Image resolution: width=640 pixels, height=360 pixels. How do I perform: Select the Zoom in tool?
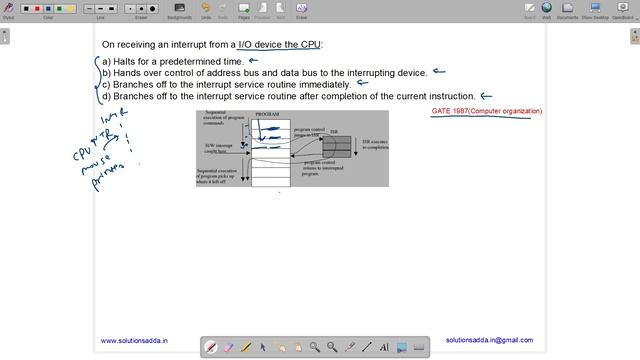pyautogui.click(x=315, y=347)
